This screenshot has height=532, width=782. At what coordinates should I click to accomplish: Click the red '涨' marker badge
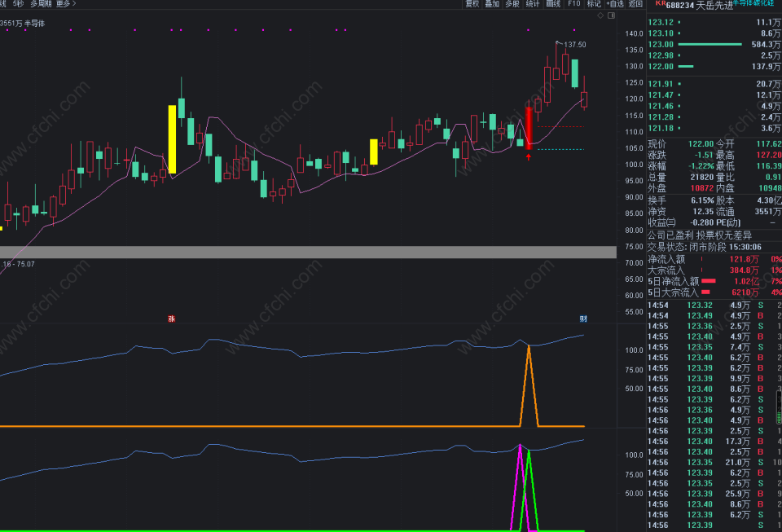tap(172, 319)
